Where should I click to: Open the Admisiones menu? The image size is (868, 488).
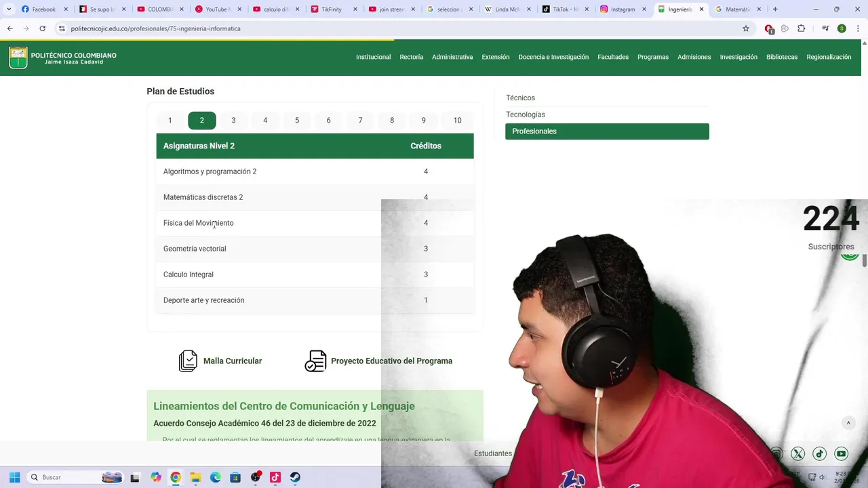694,57
